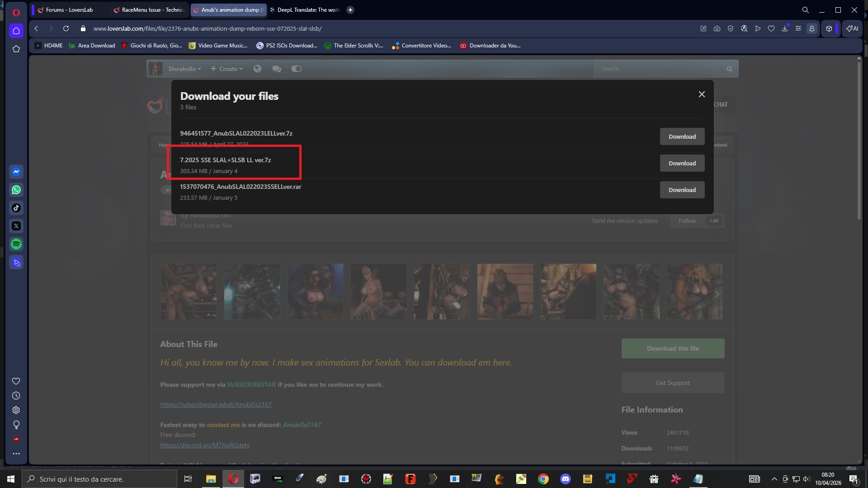Download 1537070476_AnubSLAL022023SSELLver.rar

click(682, 190)
